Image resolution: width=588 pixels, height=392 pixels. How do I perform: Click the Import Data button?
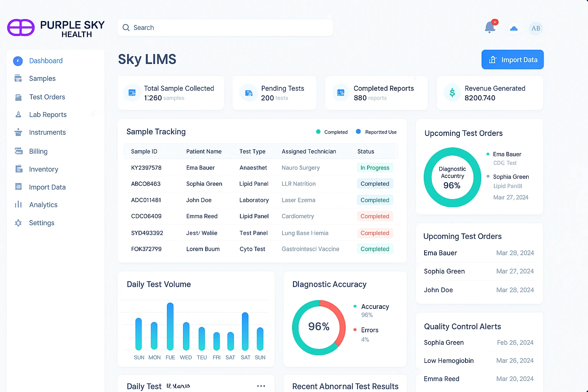512,60
